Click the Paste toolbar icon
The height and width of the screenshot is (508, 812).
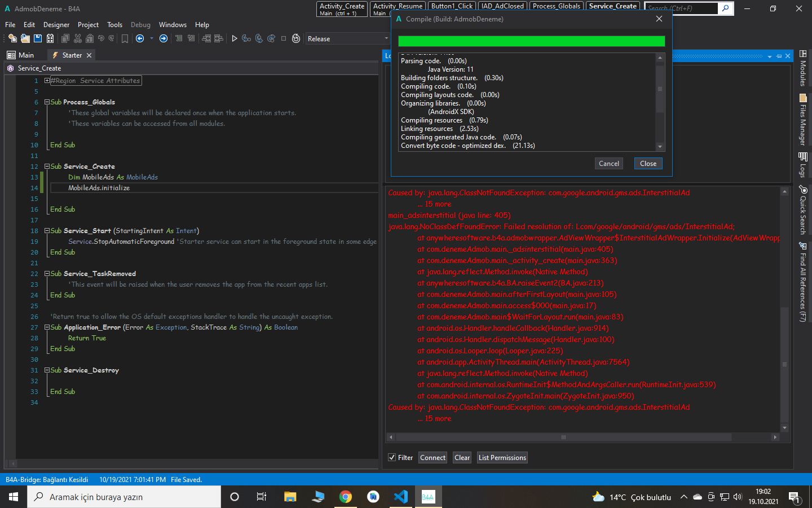(90, 38)
